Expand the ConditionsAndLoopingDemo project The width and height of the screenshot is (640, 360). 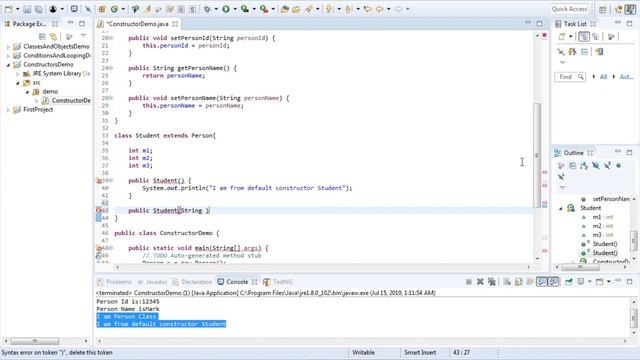pos(8,56)
